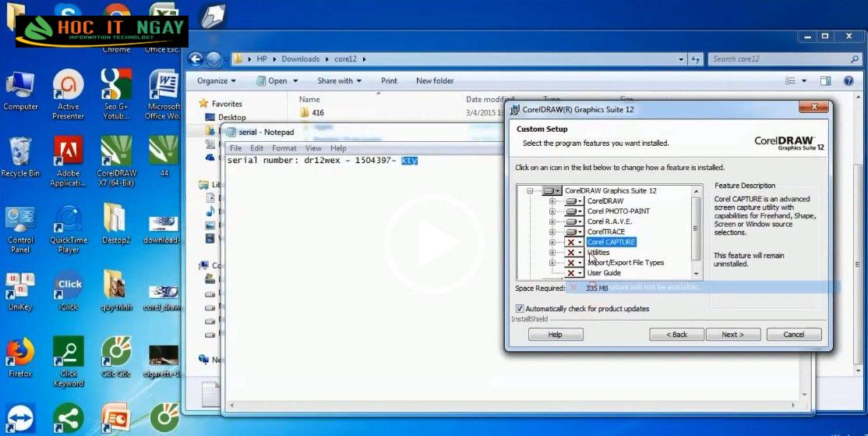Image resolution: width=868 pixels, height=436 pixels.
Task: Open Notepad File menu
Action: 236,148
